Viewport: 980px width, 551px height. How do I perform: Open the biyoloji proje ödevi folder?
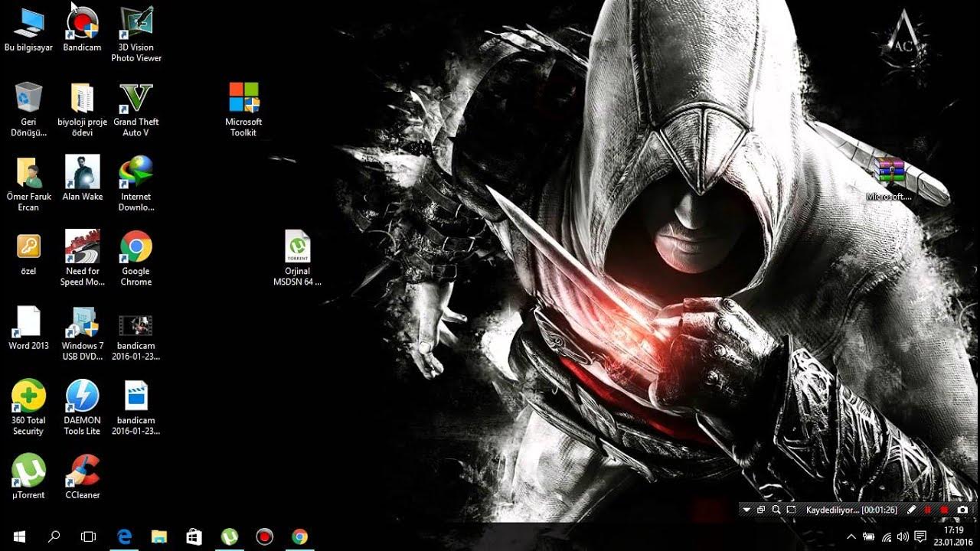click(82, 109)
